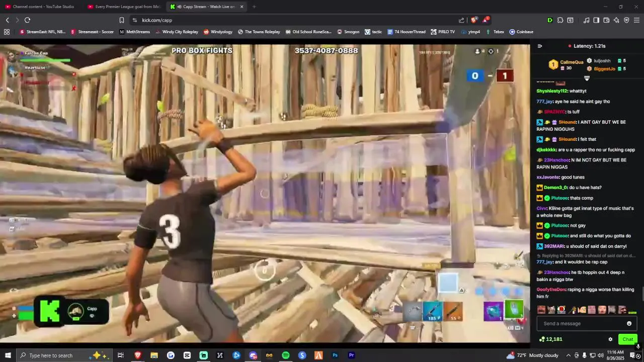Open Smogon bookmark
Viewport: 644px width, 362px height.
coord(348,32)
